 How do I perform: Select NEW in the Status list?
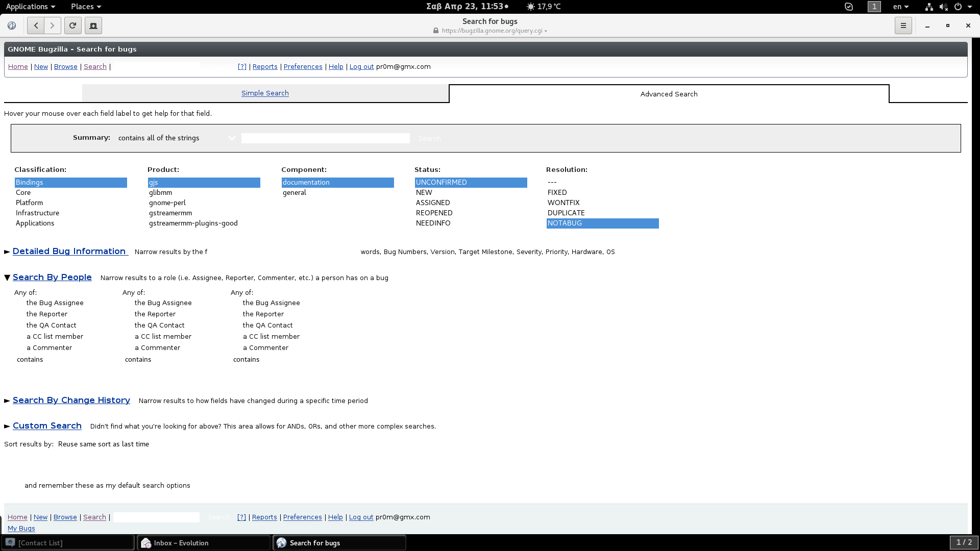[471, 192]
